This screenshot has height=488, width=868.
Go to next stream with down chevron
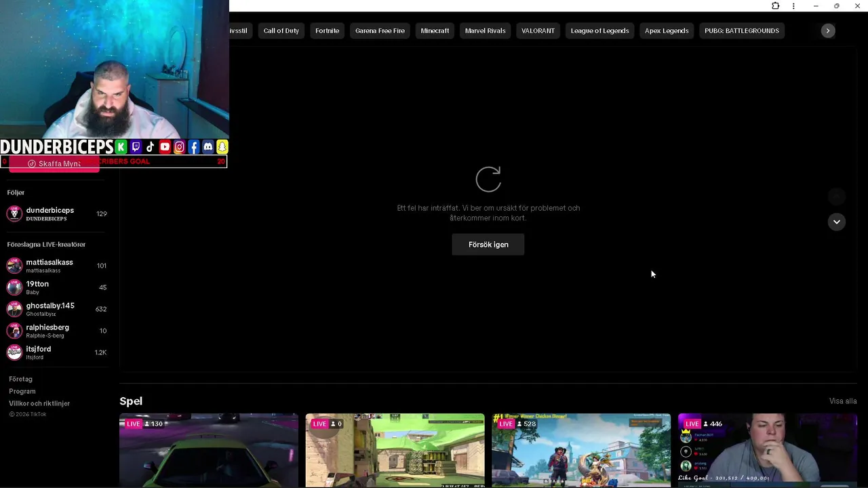tap(837, 222)
